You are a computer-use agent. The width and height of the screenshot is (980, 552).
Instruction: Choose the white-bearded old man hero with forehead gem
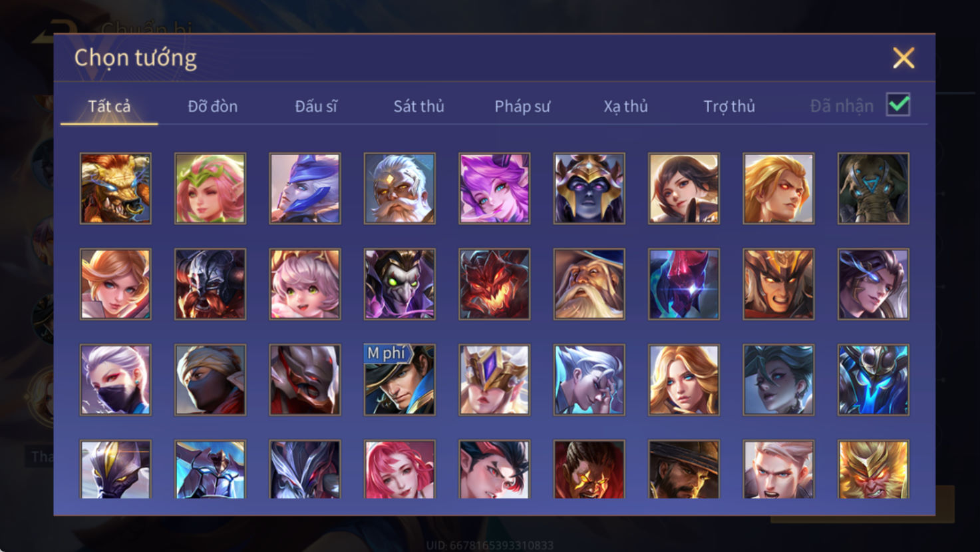point(400,188)
